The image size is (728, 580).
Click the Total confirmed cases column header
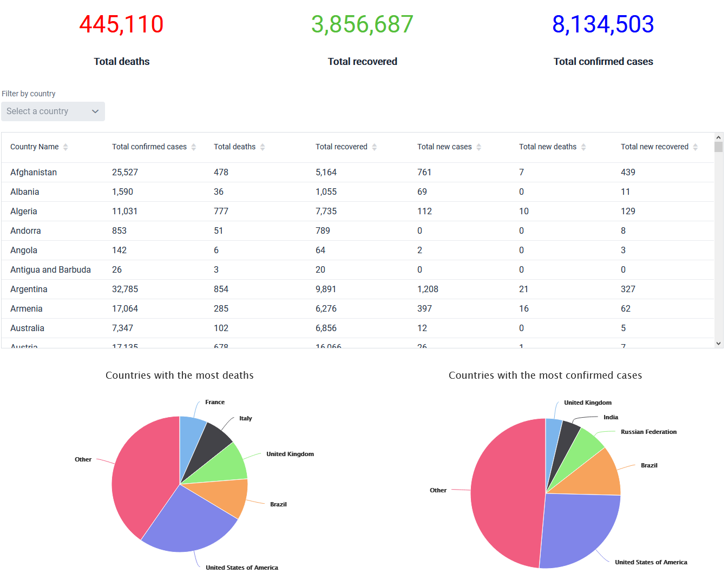(149, 147)
